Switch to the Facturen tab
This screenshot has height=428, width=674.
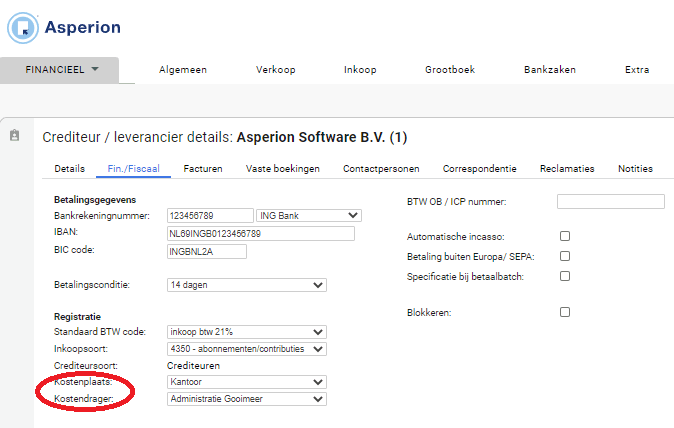coord(203,168)
